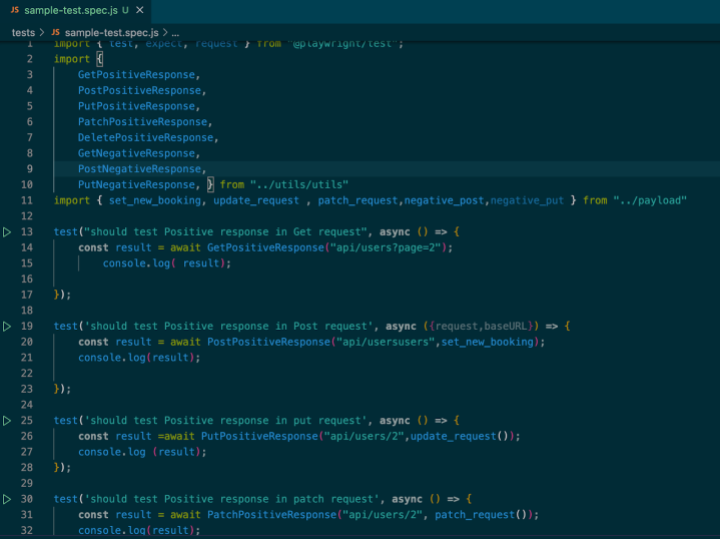Run the Post request test at line 19

8,326
